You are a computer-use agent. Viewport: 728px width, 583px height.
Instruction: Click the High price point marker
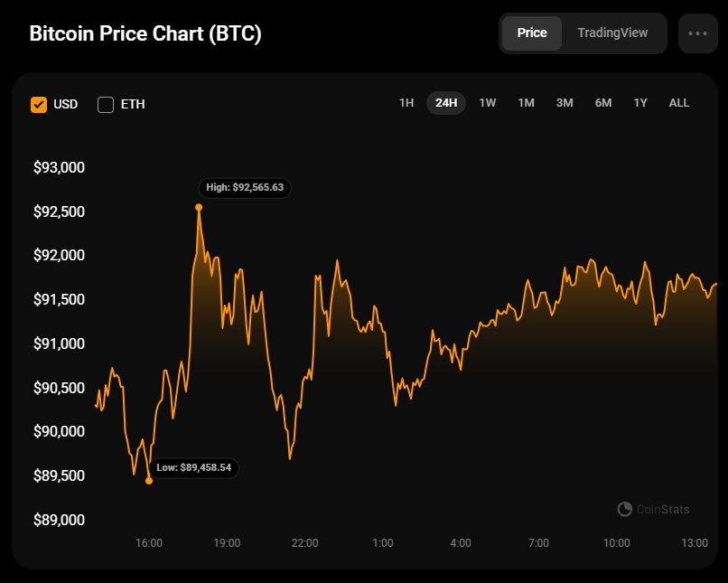pos(199,207)
